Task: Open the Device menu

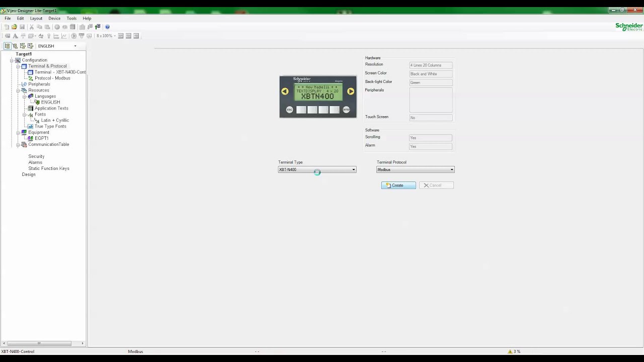Action: click(54, 18)
